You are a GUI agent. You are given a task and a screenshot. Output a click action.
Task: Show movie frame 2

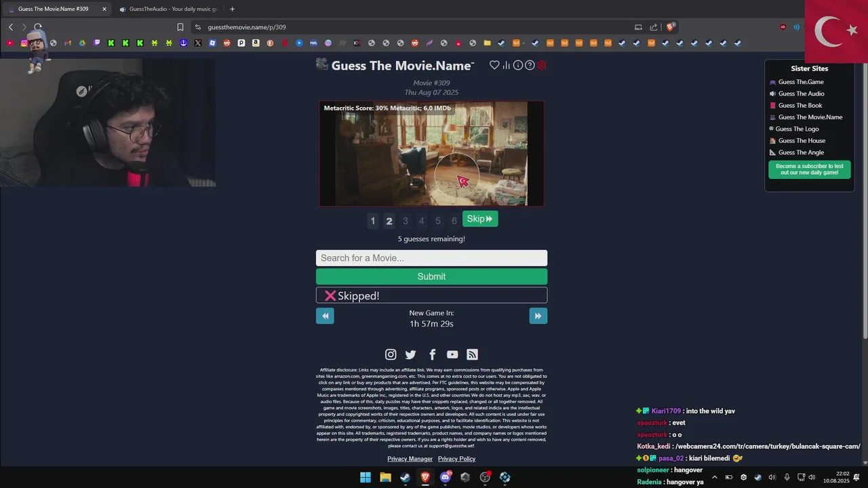[389, 221]
